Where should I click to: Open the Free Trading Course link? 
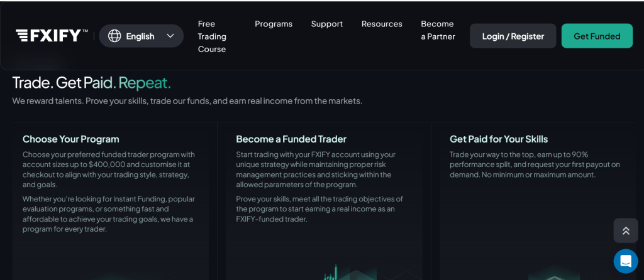[x=212, y=36]
